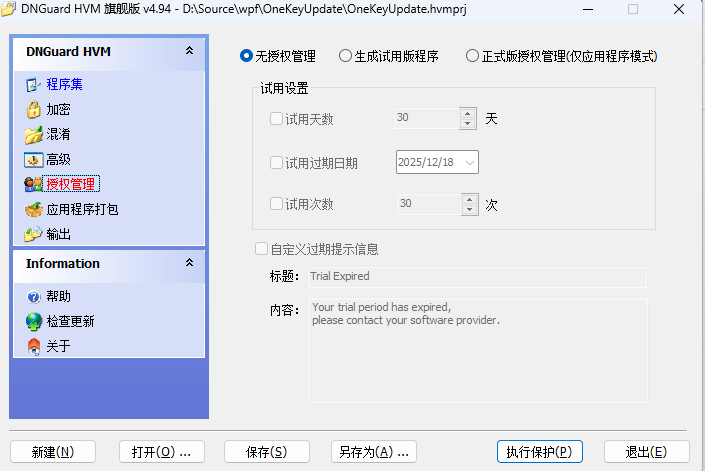Close the DNGuard HVM window

[679, 9]
